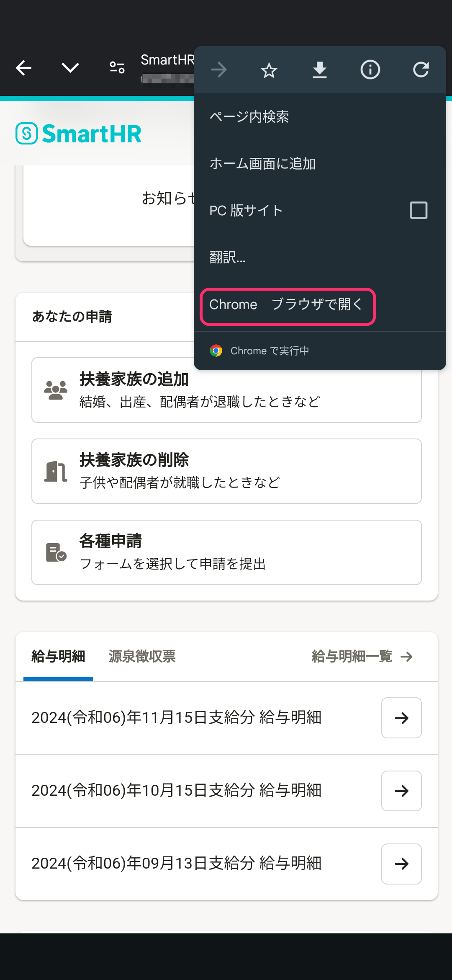Open page info via the info icon

[x=370, y=70]
